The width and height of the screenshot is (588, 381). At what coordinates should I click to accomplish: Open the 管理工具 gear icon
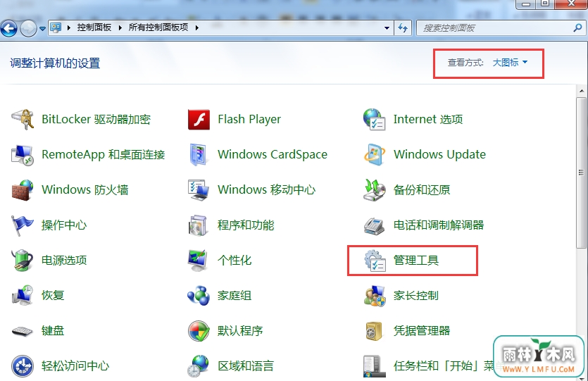tap(374, 261)
